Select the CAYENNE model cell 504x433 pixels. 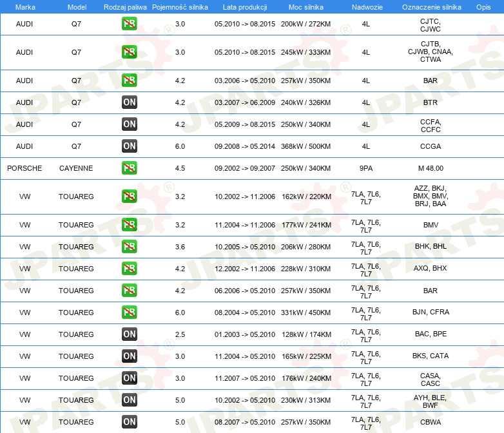[x=76, y=168]
